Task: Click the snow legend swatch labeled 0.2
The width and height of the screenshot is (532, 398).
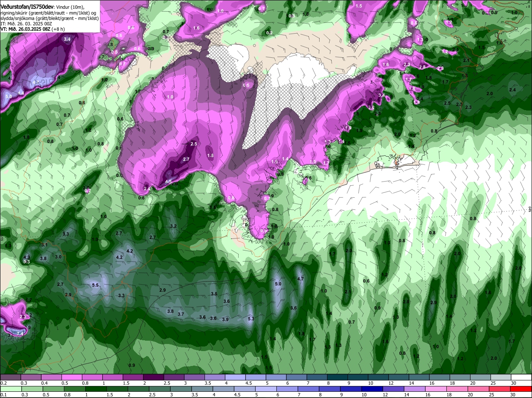Action: tap(10, 377)
